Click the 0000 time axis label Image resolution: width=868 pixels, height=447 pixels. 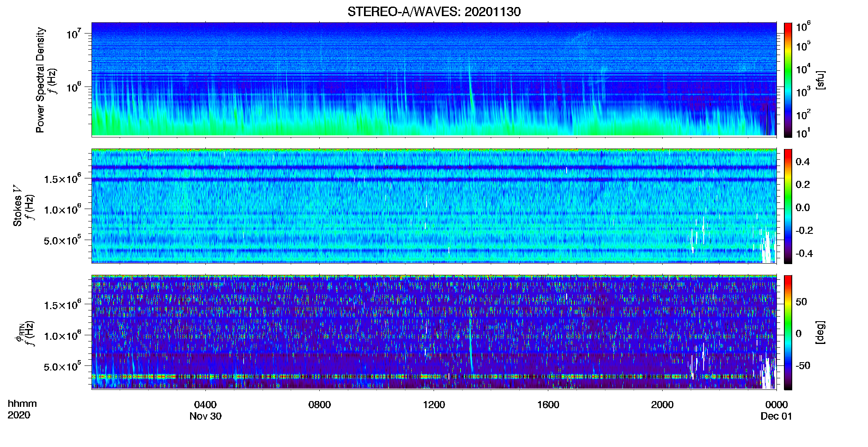pos(776,404)
